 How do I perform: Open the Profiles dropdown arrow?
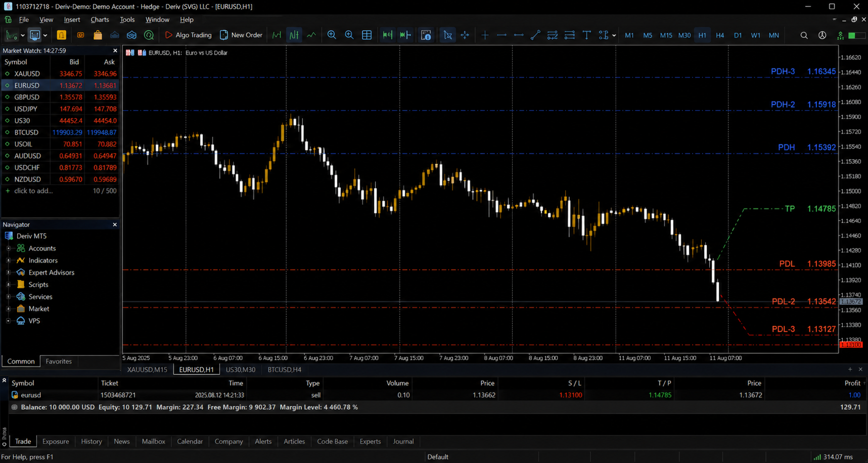click(45, 35)
